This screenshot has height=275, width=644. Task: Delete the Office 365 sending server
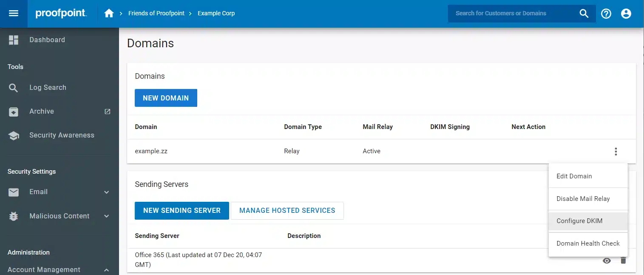[623, 261]
